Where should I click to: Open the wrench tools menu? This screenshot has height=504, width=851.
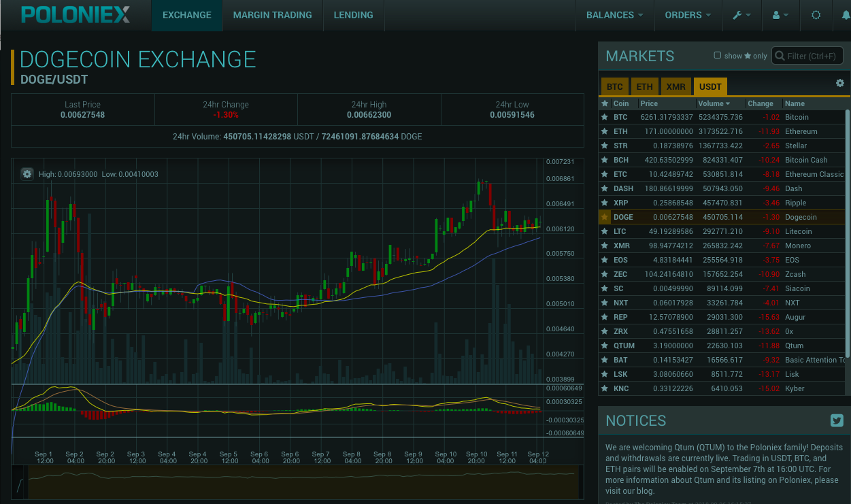741,15
